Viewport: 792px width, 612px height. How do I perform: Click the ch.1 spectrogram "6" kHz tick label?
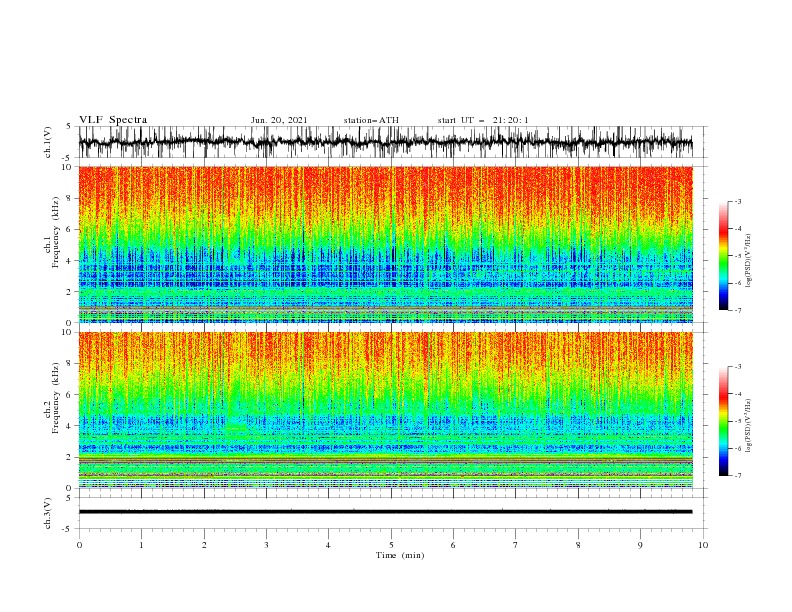click(x=69, y=230)
